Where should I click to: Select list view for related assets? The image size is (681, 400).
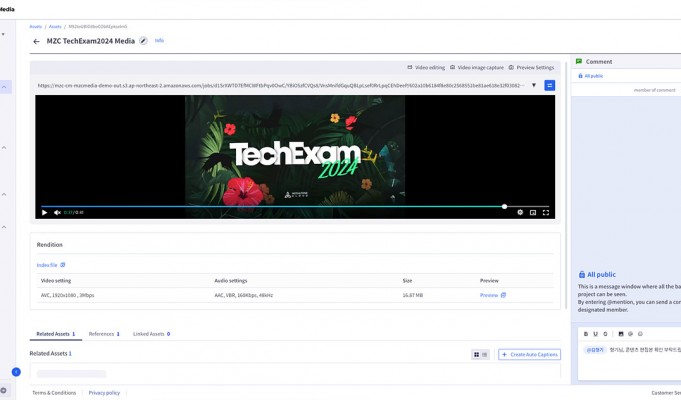pyautogui.click(x=485, y=355)
